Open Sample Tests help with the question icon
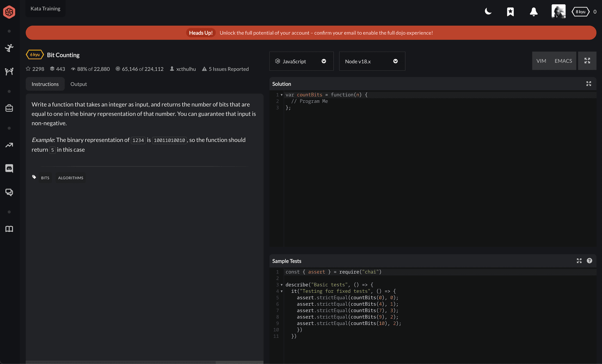The image size is (602, 364). tap(589, 261)
